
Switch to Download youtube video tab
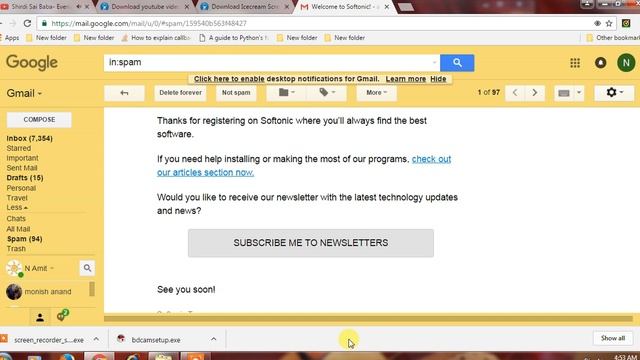[143, 7]
